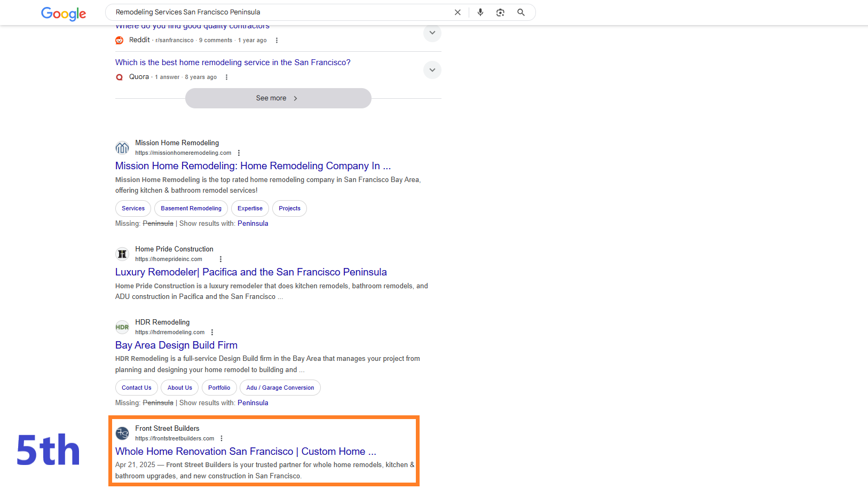Click the Quora source icon

click(x=120, y=77)
